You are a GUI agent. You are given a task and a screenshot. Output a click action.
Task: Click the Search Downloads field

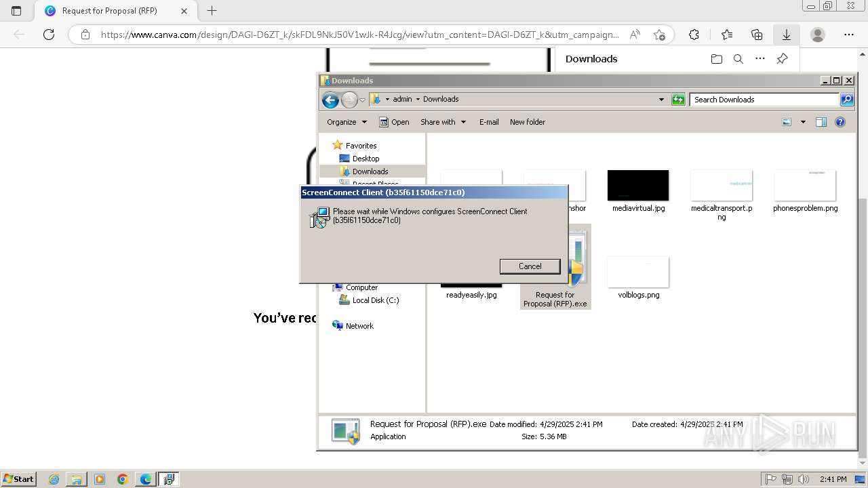(764, 100)
